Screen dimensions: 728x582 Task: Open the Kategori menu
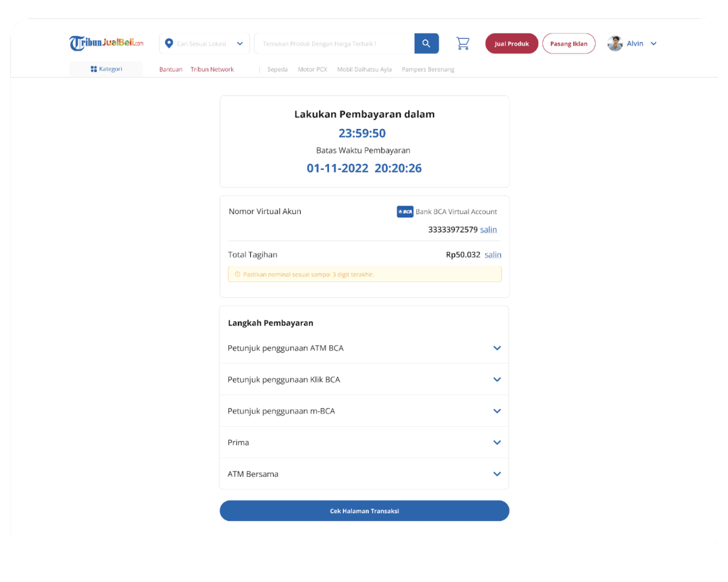click(106, 69)
